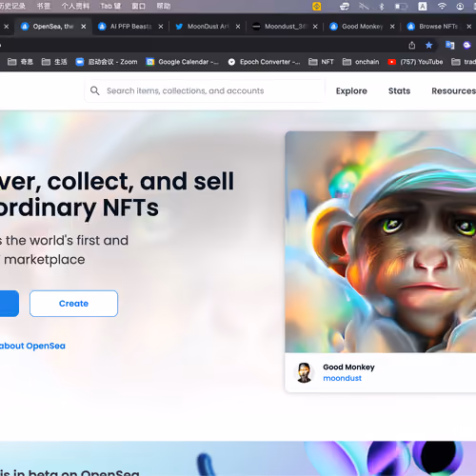Open Resources in OpenSea navigation

(x=454, y=91)
